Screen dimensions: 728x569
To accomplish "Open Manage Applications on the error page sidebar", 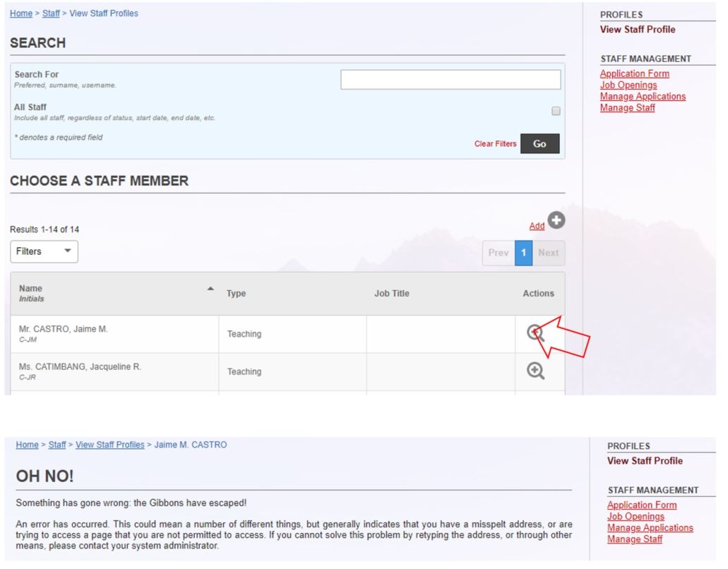I will [x=650, y=527].
